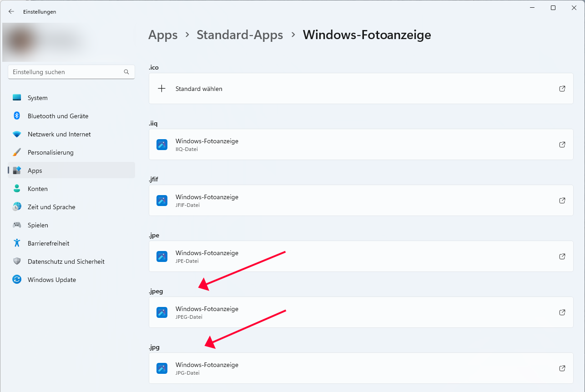The height and width of the screenshot is (392, 585).
Task: Open Personalisierung settings
Action: [71, 152]
